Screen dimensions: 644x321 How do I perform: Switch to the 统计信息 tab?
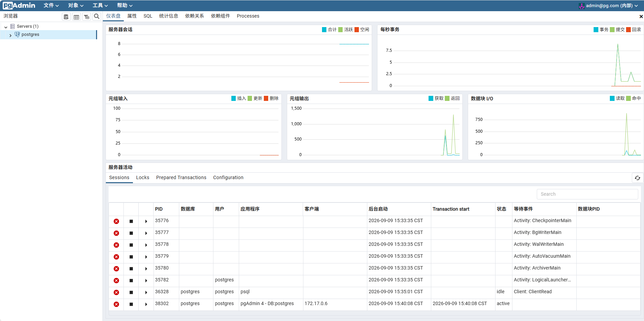168,16
